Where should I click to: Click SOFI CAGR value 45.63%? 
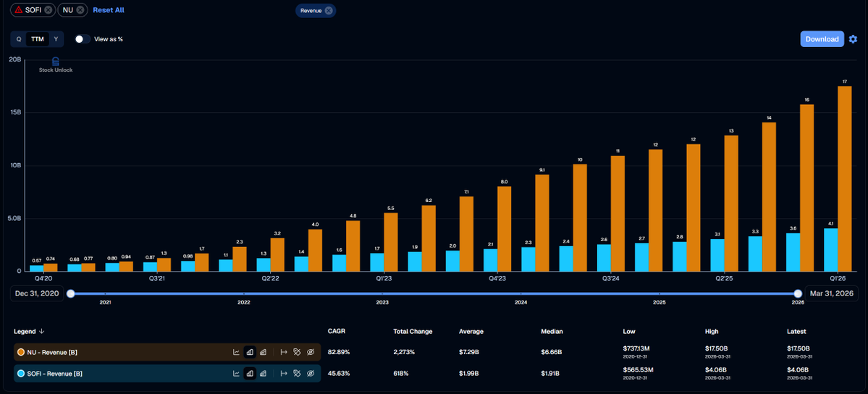pyautogui.click(x=339, y=374)
